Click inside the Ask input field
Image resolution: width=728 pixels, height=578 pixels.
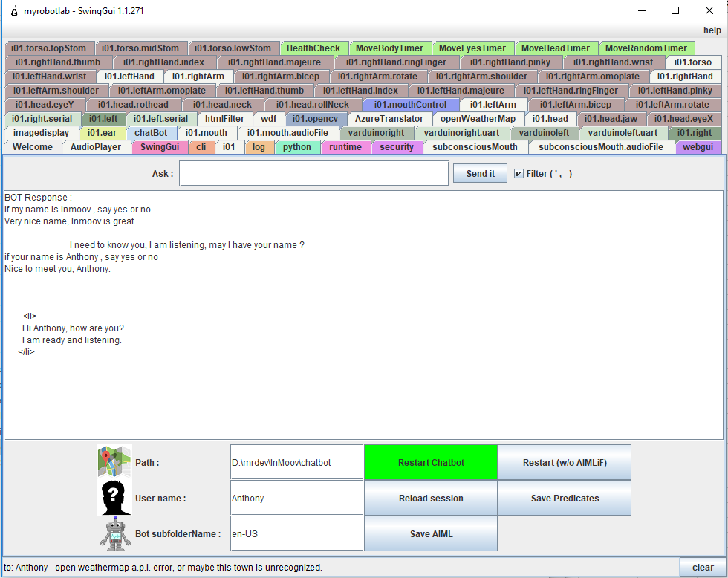(313, 173)
